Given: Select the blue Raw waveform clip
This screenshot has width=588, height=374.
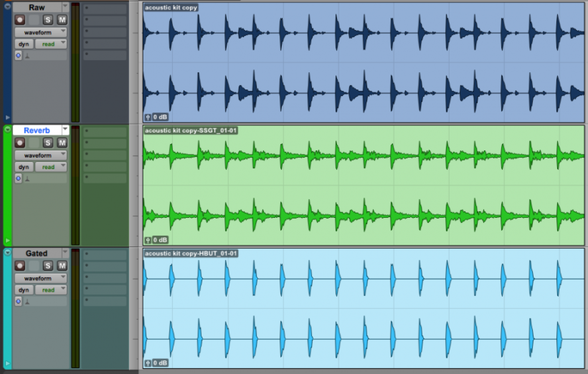Looking at the screenshot, I should [x=364, y=63].
